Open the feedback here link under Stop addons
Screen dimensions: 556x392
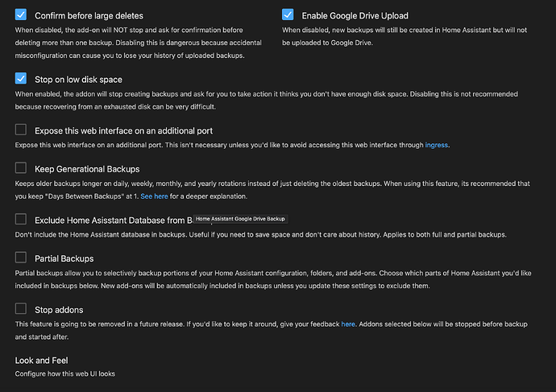tap(348, 324)
